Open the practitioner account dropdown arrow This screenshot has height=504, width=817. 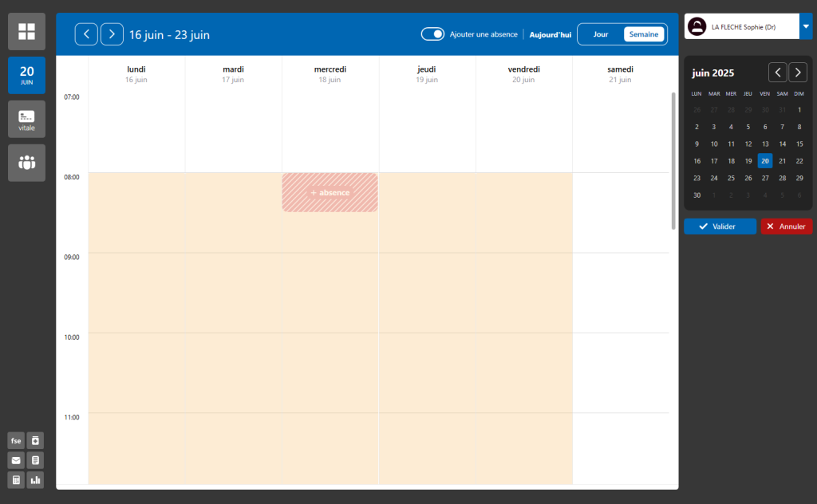(807, 26)
